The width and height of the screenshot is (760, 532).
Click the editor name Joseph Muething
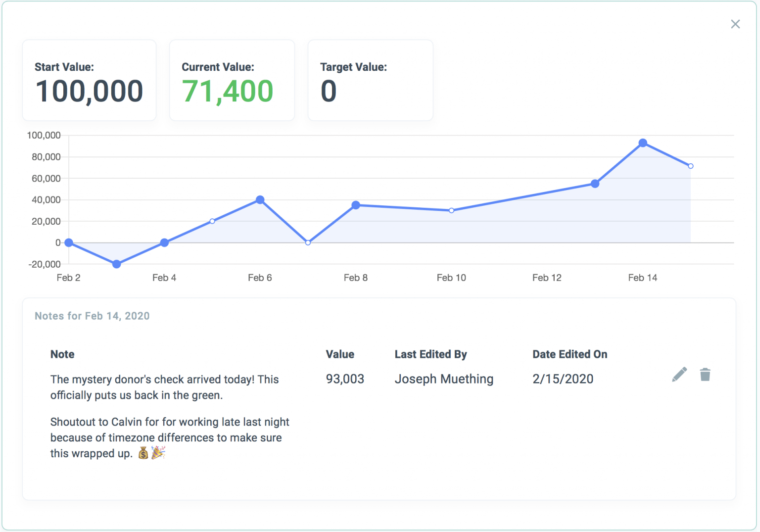tap(444, 379)
